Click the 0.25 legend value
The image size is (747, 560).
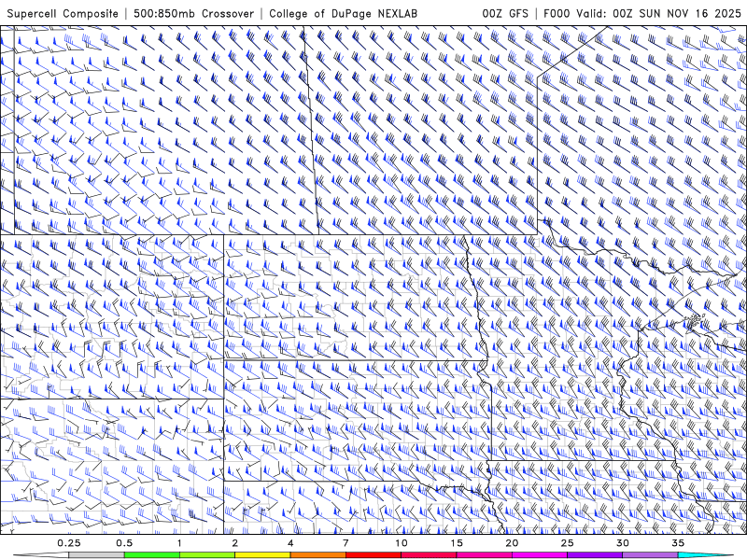pyautogui.click(x=69, y=543)
